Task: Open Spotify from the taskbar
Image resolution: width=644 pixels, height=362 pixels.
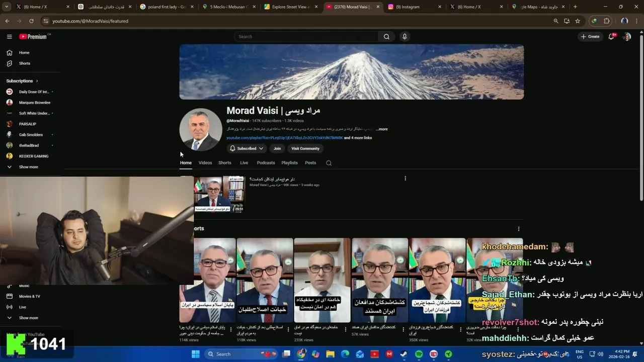Action: [x=419, y=354]
